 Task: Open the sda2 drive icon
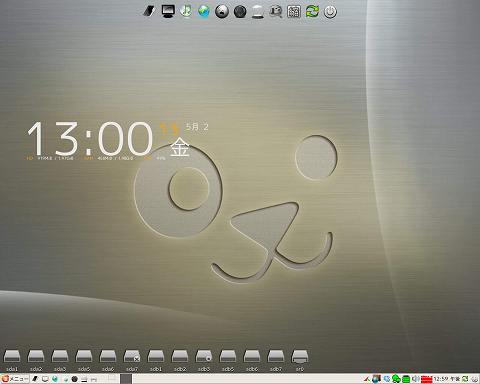tap(36, 357)
